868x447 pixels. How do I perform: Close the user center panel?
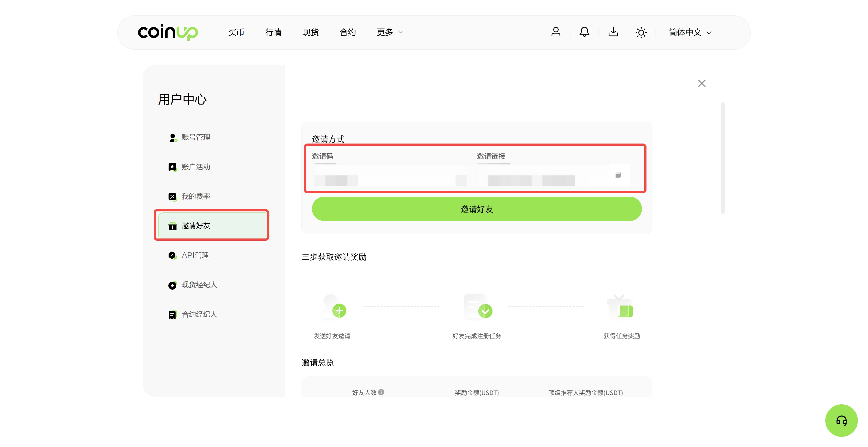tap(702, 84)
